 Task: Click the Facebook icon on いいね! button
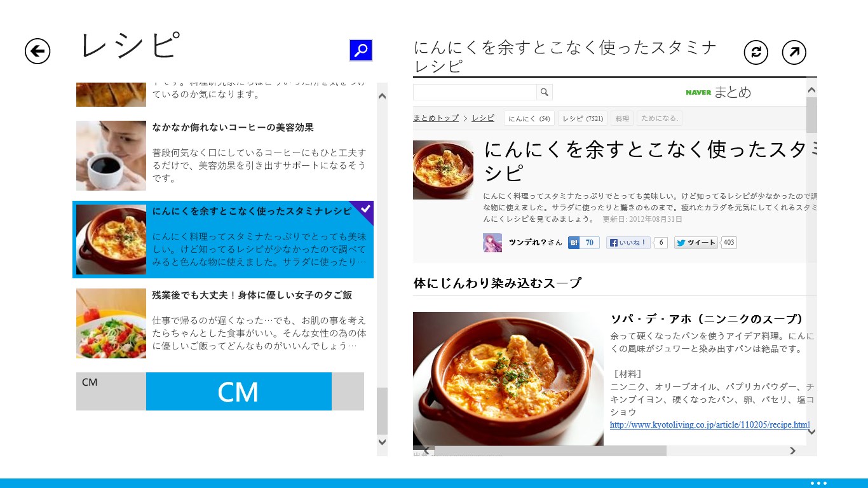pos(614,242)
